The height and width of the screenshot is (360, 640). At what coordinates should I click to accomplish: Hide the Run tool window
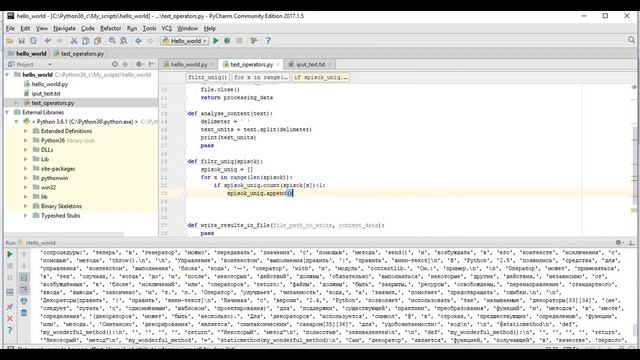click(x=631, y=242)
